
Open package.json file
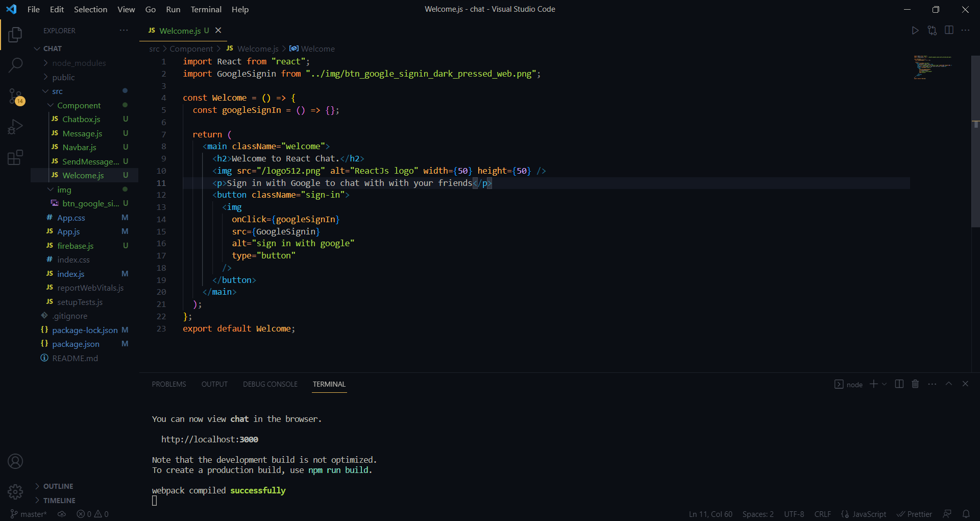pos(84,344)
